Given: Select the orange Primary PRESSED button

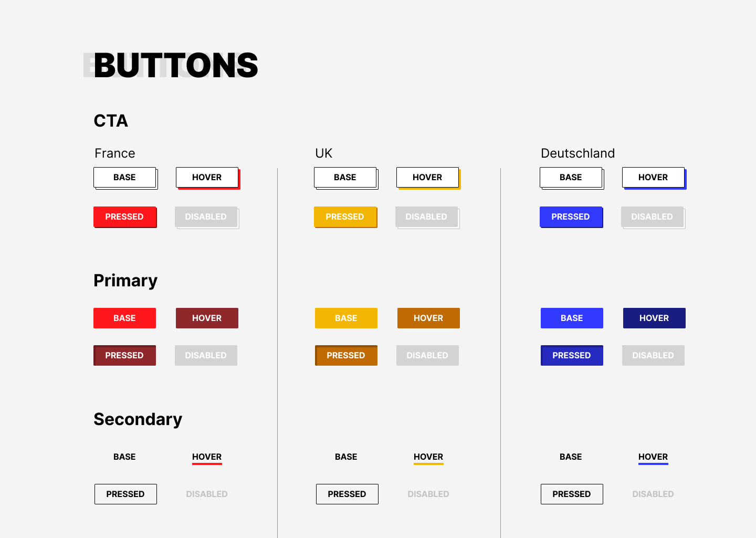Looking at the screenshot, I should click(x=346, y=355).
